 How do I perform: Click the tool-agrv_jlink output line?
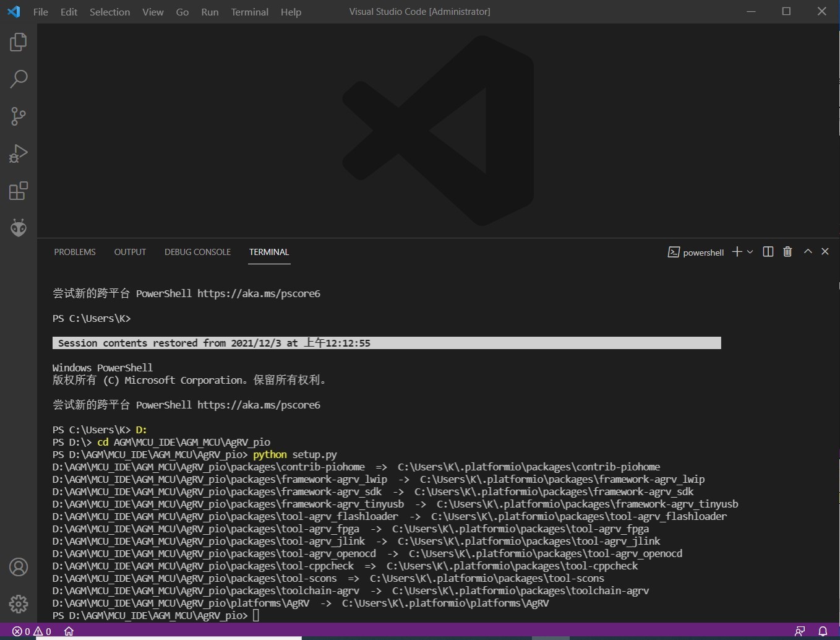[x=356, y=541]
